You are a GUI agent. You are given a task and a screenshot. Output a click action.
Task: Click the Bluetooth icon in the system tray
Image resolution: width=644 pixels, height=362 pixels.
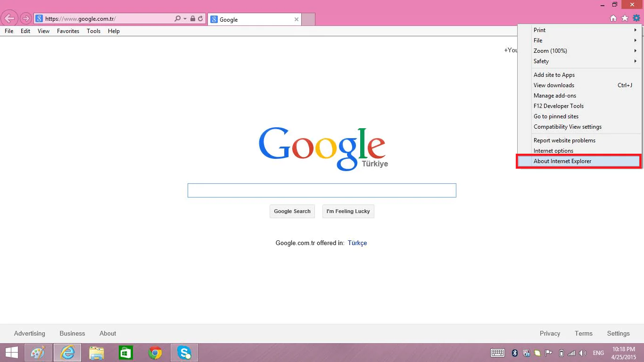(x=514, y=353)
